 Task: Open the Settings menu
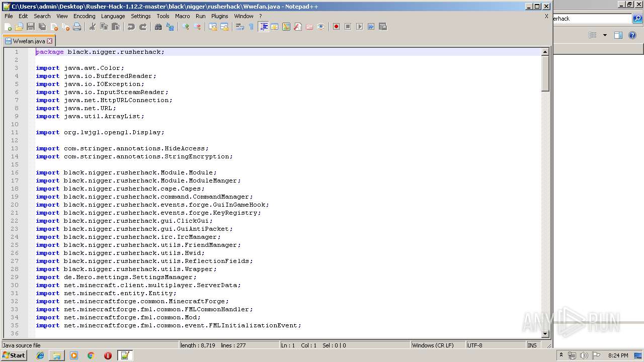140,16
